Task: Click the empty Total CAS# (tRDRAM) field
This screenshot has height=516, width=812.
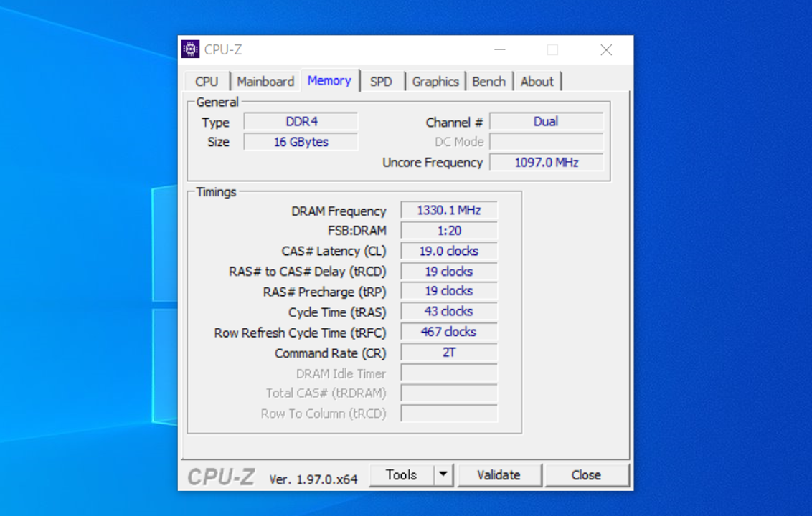Action: pos(449,393)
